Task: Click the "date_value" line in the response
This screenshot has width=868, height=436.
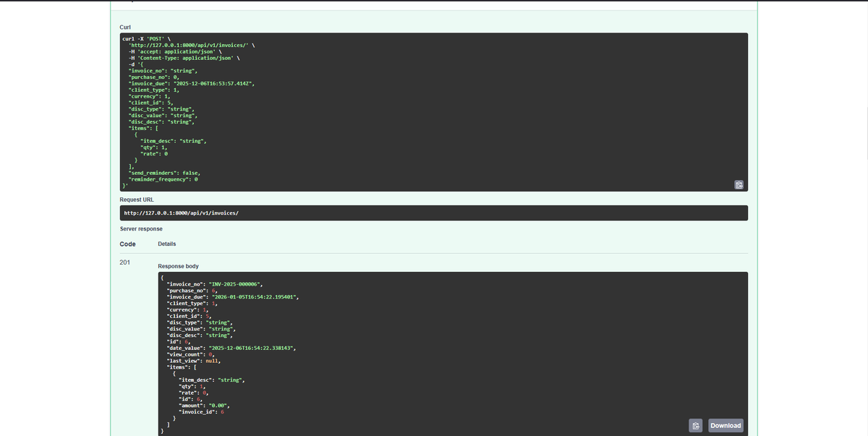Action: 231,348
